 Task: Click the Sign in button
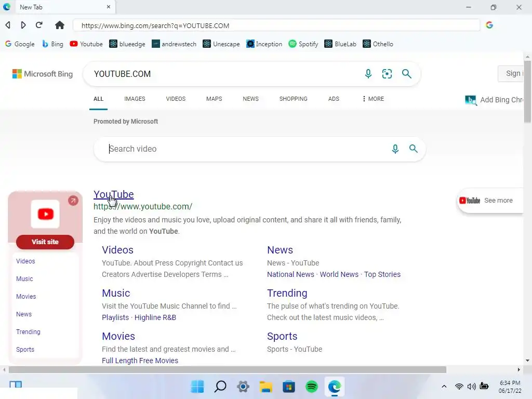[x=511, y=73]
